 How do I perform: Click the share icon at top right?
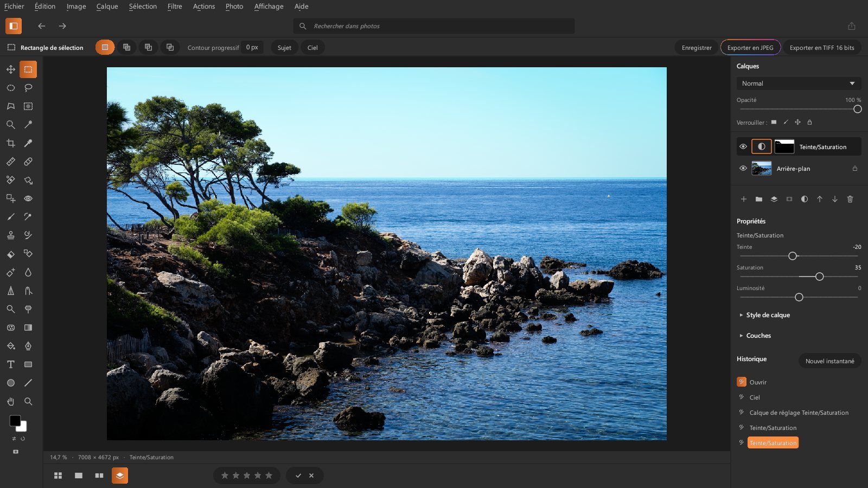852,26
